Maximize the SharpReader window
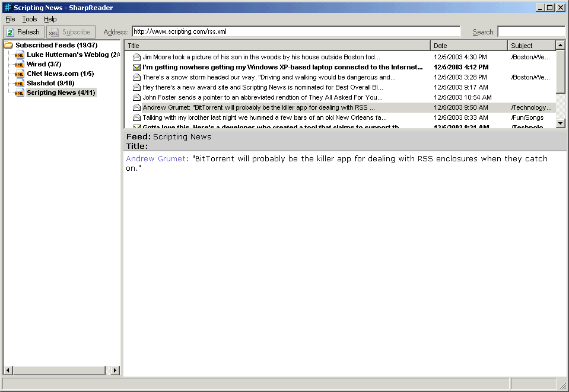569x392 pixels. 550,7
